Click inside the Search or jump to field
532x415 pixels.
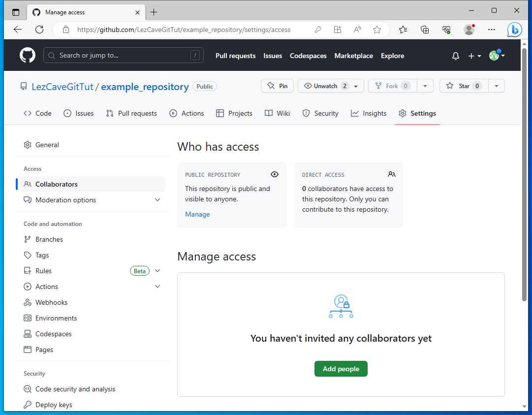pos(123,55)
